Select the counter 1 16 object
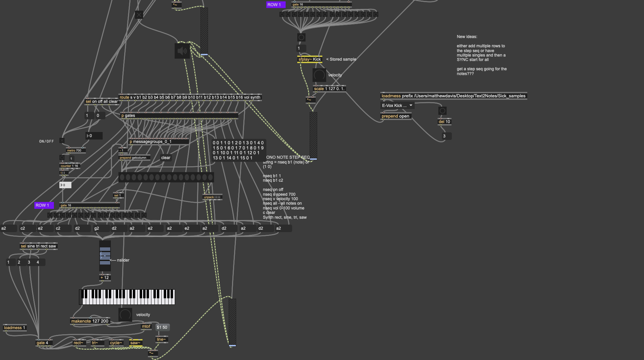This screenshot has height=360, width=644. [70, 166]
